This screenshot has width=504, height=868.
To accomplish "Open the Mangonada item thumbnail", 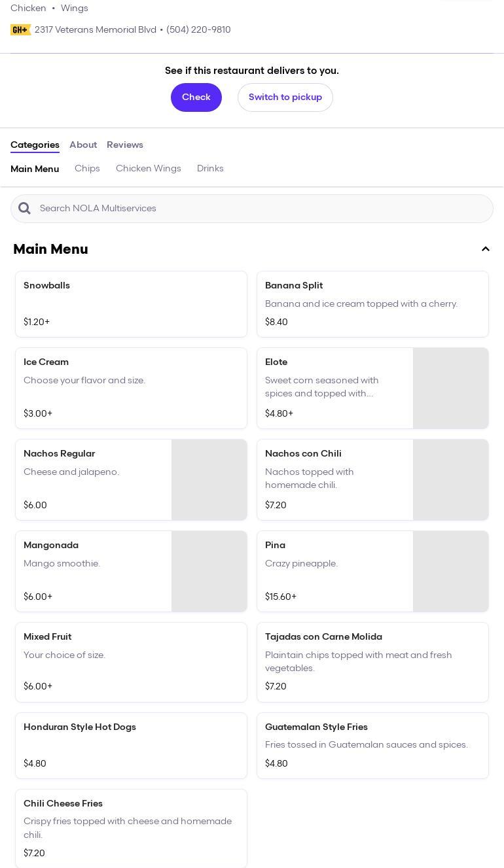I will click(x=209, y=572).
